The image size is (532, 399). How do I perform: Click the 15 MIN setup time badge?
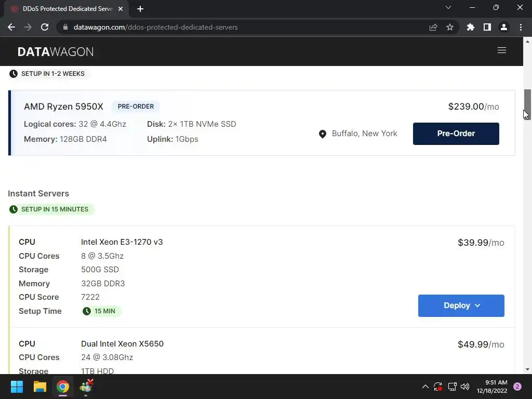click(101, 311)
